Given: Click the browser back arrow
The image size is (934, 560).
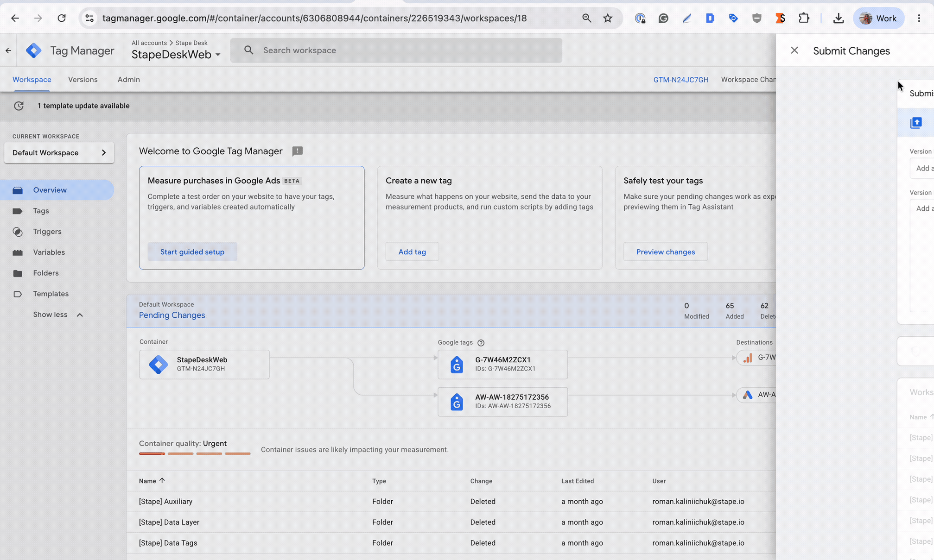Looking at the screenshot, I should (x=15, y=18).
